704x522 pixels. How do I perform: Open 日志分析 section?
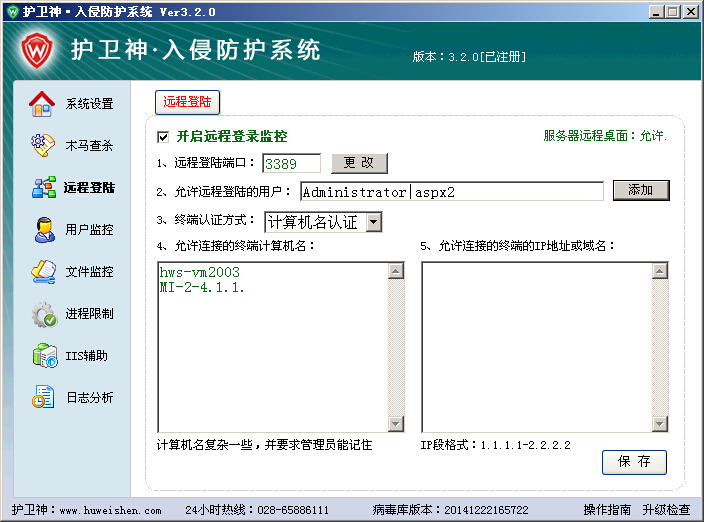coord(90,398)
